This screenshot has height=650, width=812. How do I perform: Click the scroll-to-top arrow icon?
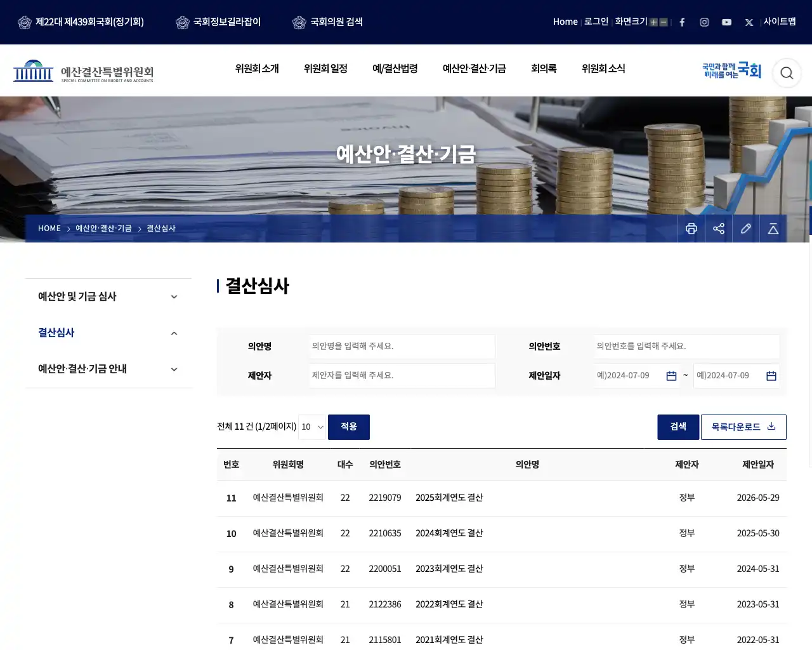tap(773, 229)
